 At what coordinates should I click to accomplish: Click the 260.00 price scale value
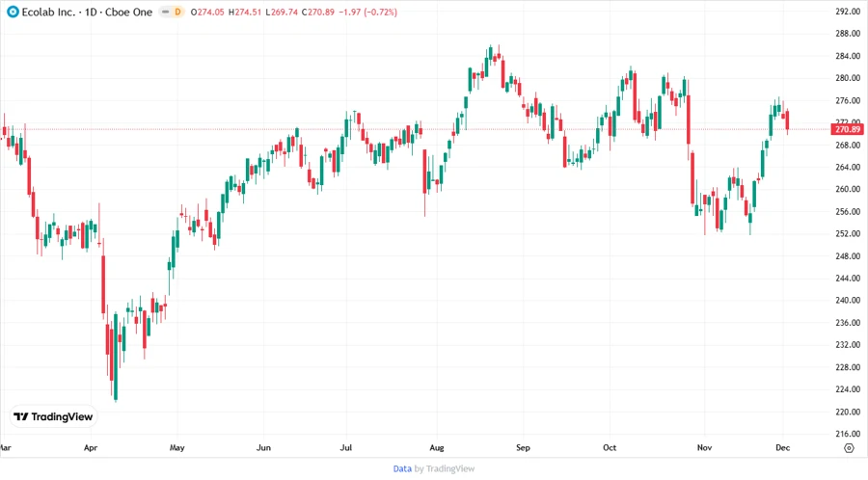coord(848,189)
